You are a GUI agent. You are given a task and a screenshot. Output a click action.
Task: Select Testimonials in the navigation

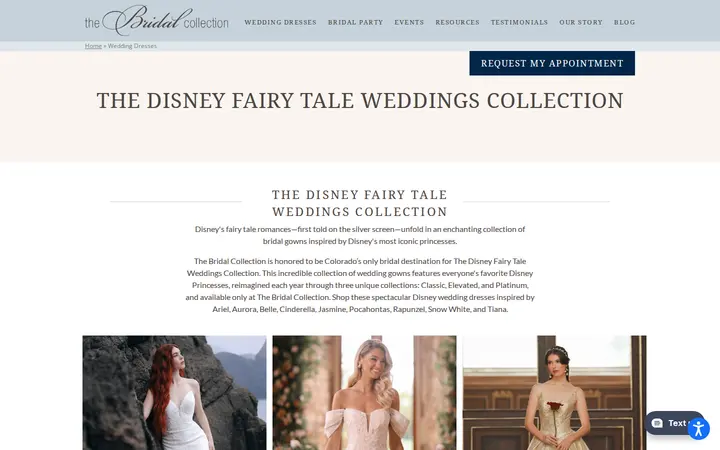tap(519, 22)
